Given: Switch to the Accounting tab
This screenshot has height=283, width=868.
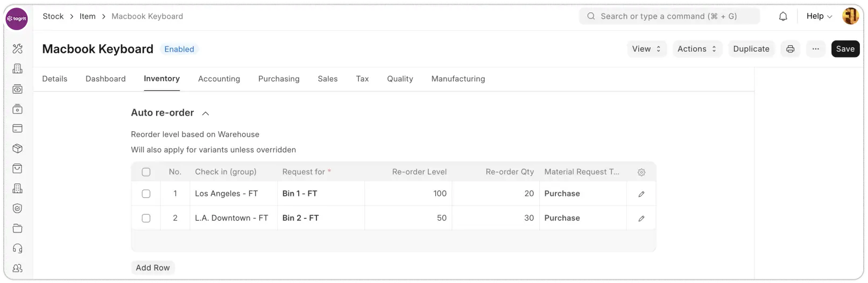Looking at the screenshot, I should coord(218,79).
